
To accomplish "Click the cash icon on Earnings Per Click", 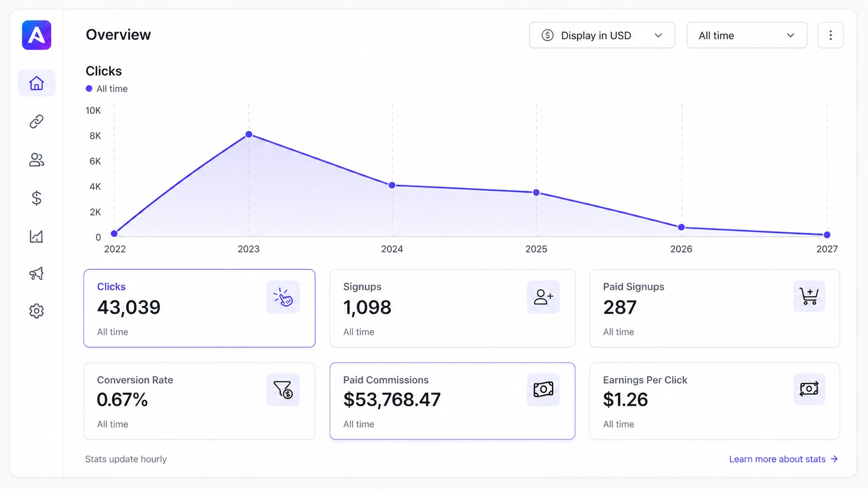I will (x=809, y=389).
